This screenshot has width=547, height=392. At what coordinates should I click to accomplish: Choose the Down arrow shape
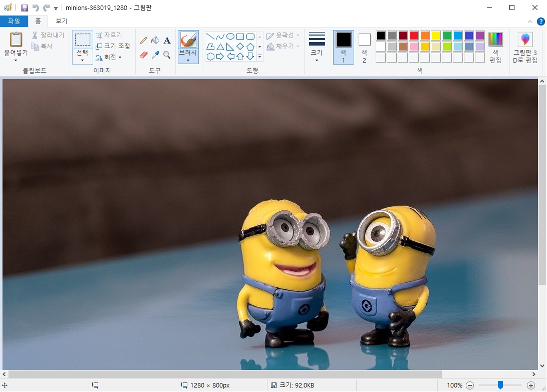250,57
